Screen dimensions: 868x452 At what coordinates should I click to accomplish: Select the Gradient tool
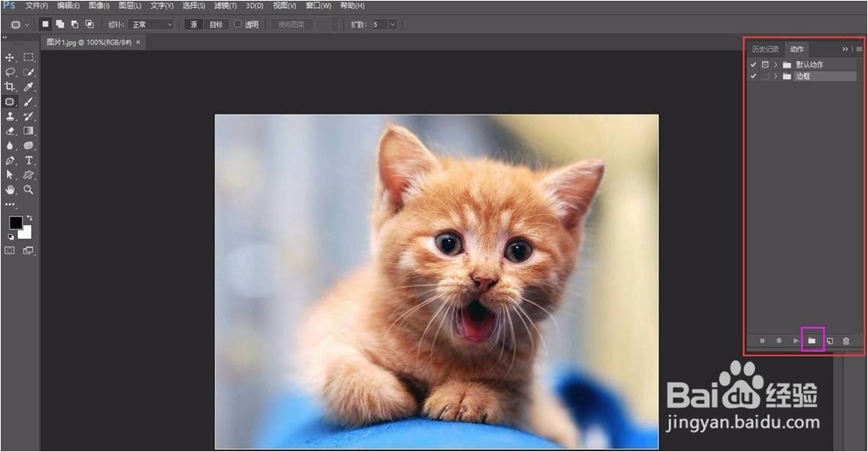tap(29, 131)
